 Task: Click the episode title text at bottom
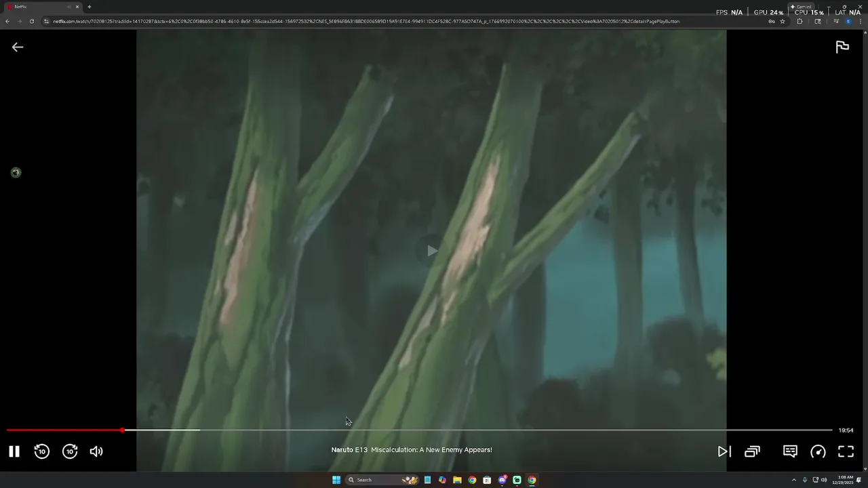click(x=412, y=450)
